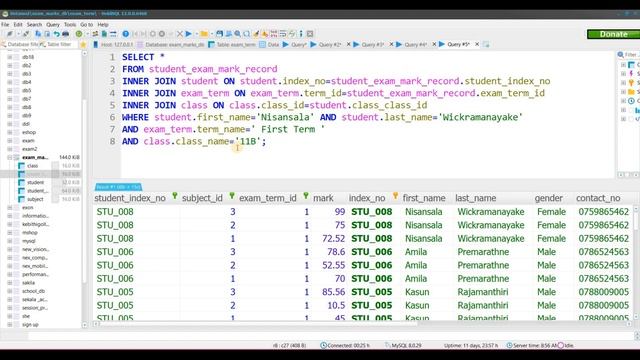The image size is (640, 360).
Task: Expand the db18 database node
Action: pos(9,57)
